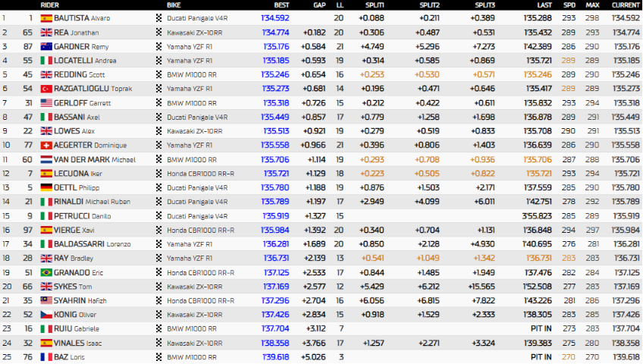This screenshot has width=643, height=364.
Task: Select rider name RINALDI Michael Ruben
Action: click(93, 201)
